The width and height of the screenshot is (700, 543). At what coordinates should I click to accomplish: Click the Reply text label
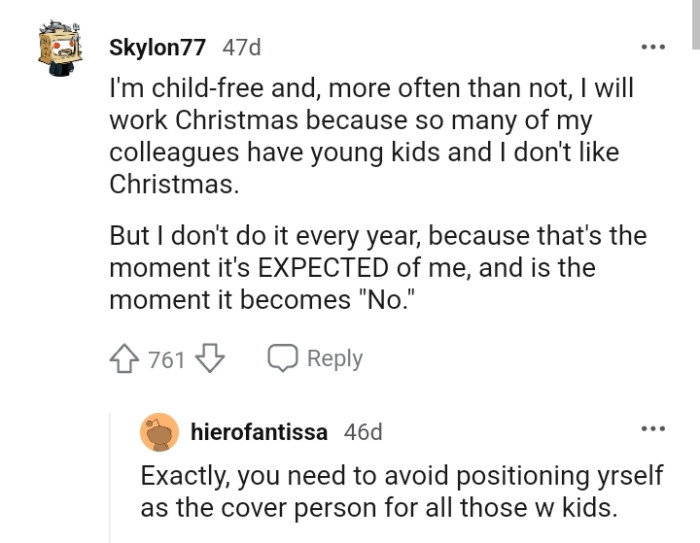[334, 359]
